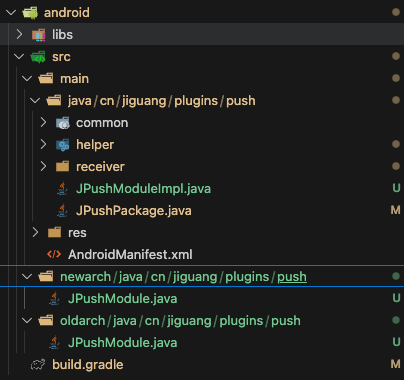
Task: Click the Java icon beside JPushPackage.java
Action: 62,211
